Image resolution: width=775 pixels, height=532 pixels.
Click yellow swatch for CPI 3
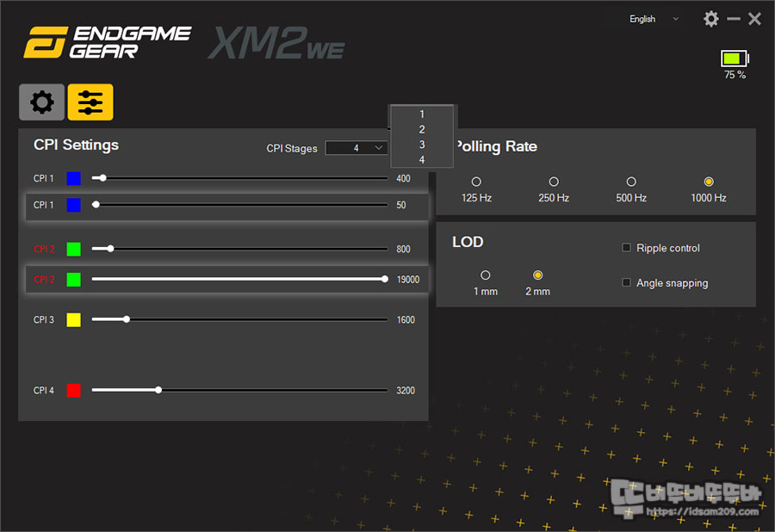(x=74, y=320)
